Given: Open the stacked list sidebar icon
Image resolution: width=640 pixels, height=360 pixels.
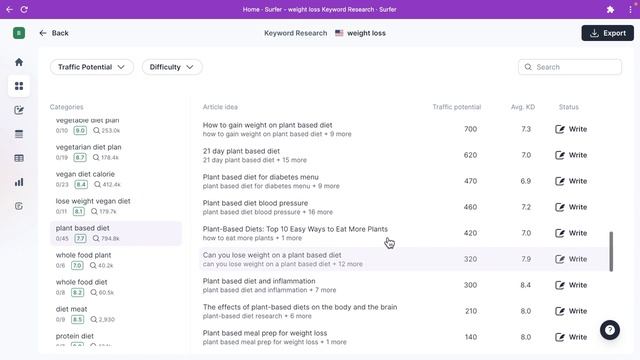Looking at the screenshot, I should (x=19, y=134).
